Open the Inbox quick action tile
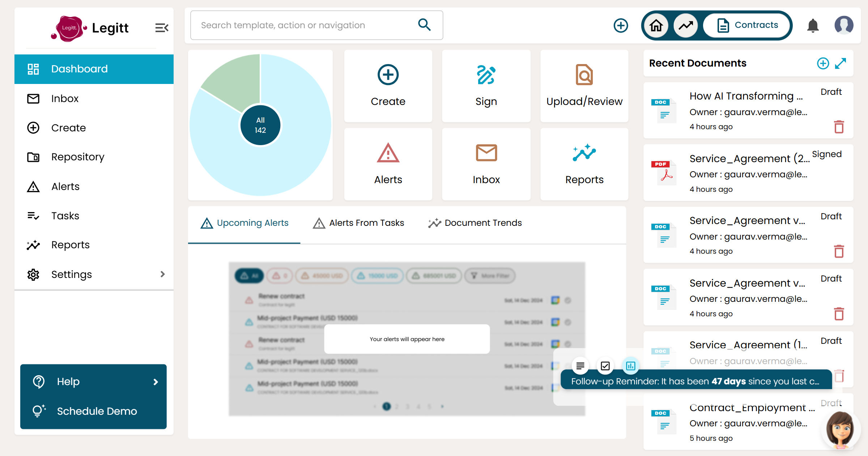868x456 pixels. pyautogui.click(x=486, y=164)
